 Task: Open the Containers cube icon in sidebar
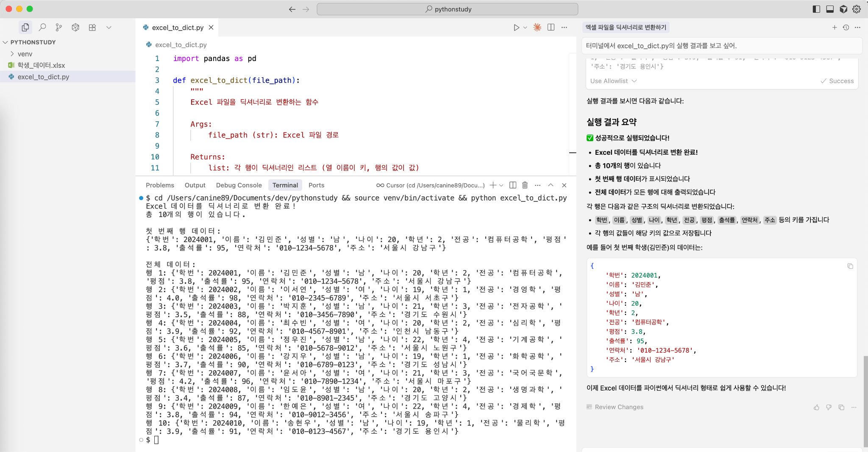[x=75, y=28]
